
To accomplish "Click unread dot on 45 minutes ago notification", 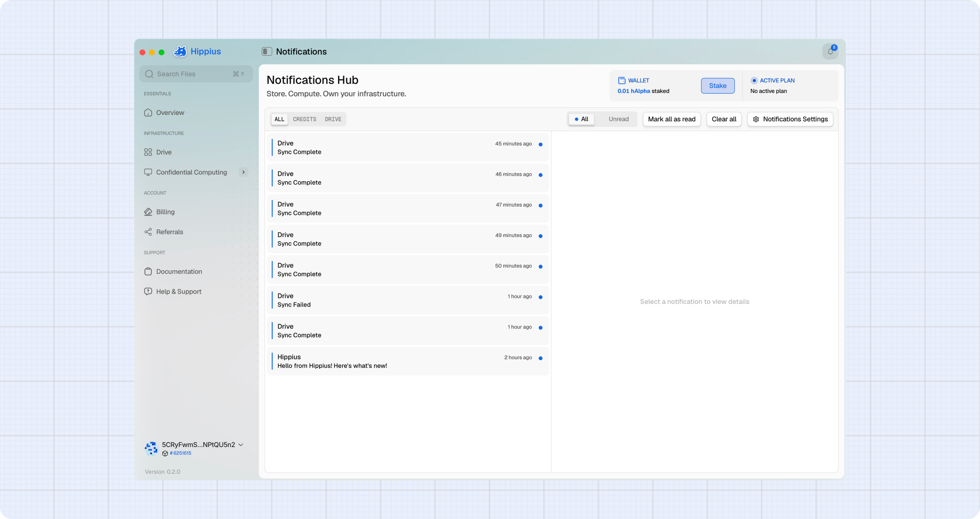I will click(540, 144).
